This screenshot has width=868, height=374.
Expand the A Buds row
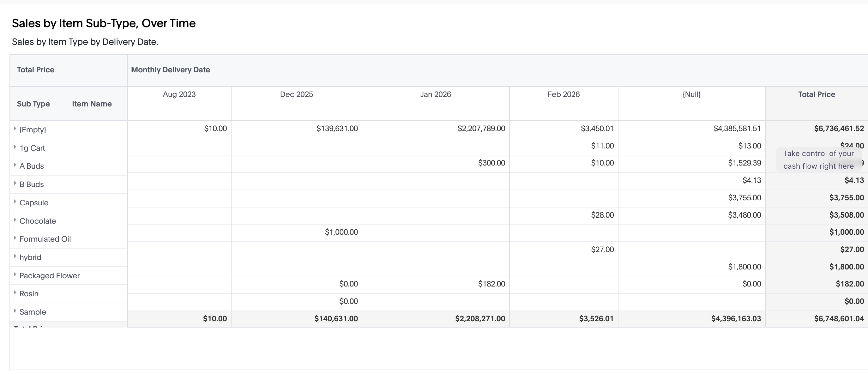[x=15, y=165]
